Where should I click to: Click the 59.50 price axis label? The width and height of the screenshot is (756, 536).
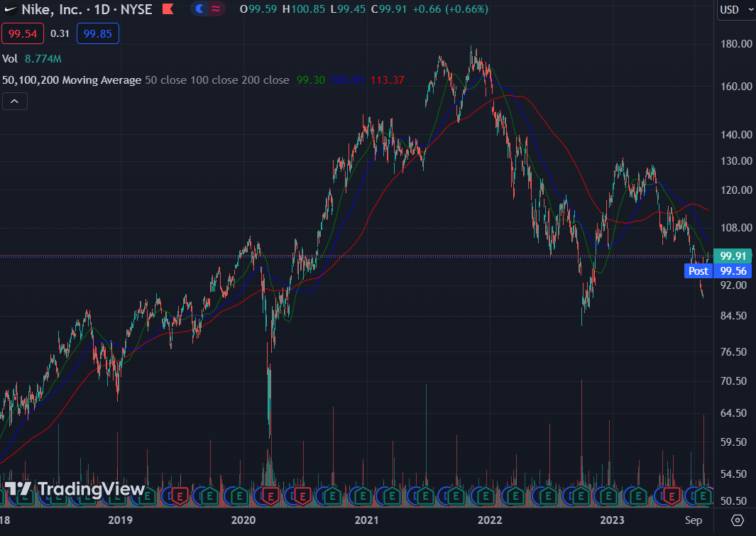733,442
